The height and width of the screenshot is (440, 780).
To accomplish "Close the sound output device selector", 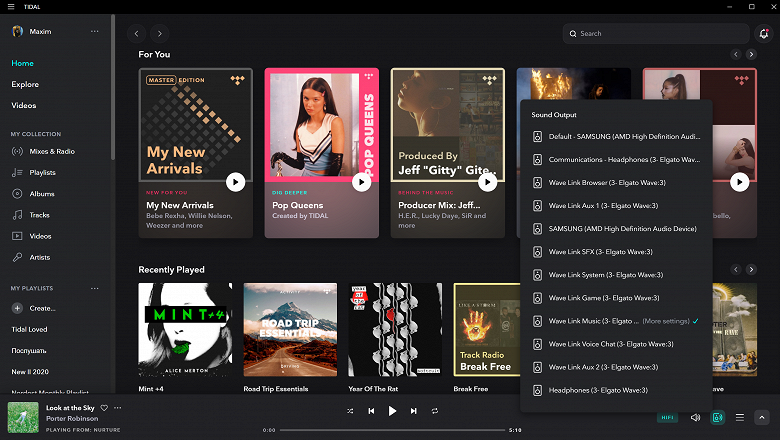I will (x=717, y=418).
